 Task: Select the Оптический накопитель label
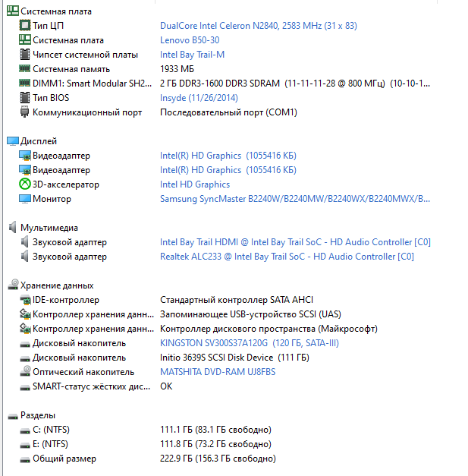point(83,372)
